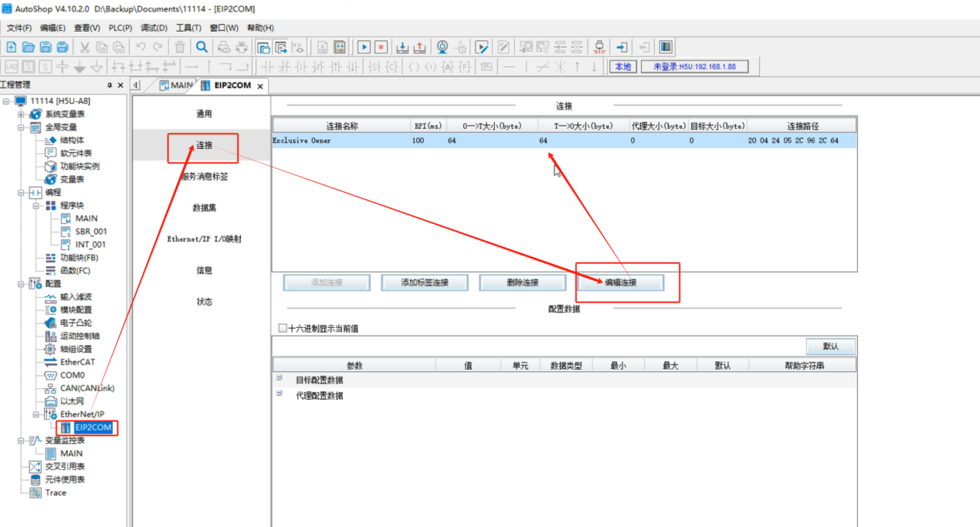
Task: Click the Open Project folder icon
Action: [29, 47]
